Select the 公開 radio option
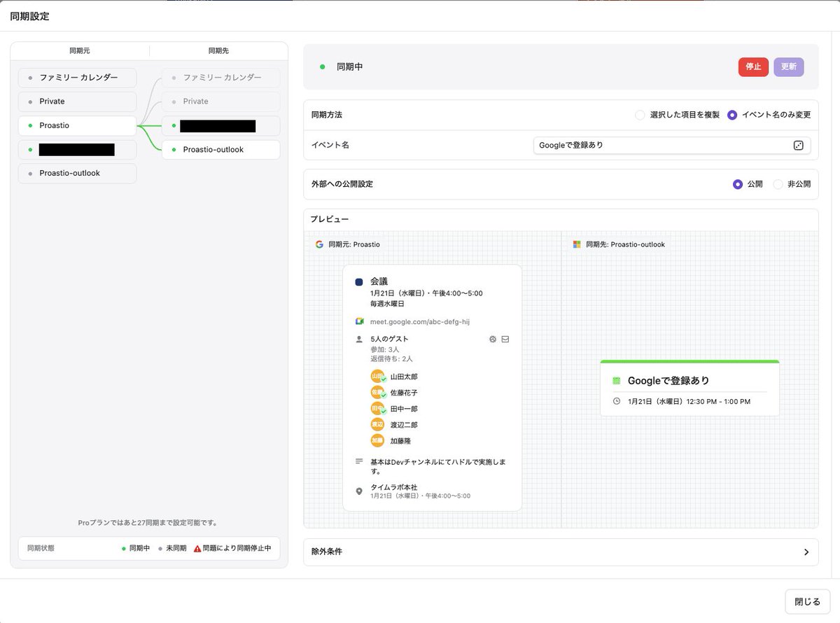840x623 pixels. (x=737, y=184)
